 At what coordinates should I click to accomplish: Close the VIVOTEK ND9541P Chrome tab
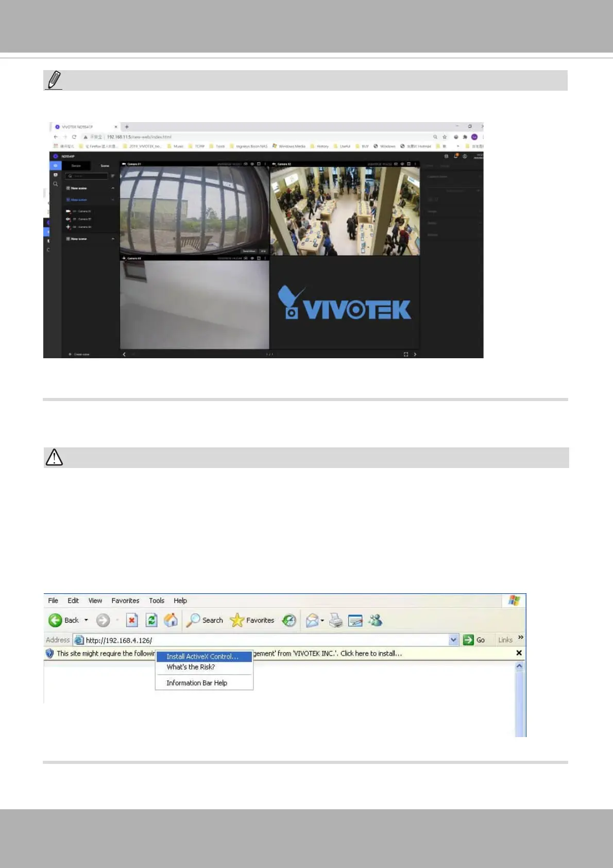116,127
